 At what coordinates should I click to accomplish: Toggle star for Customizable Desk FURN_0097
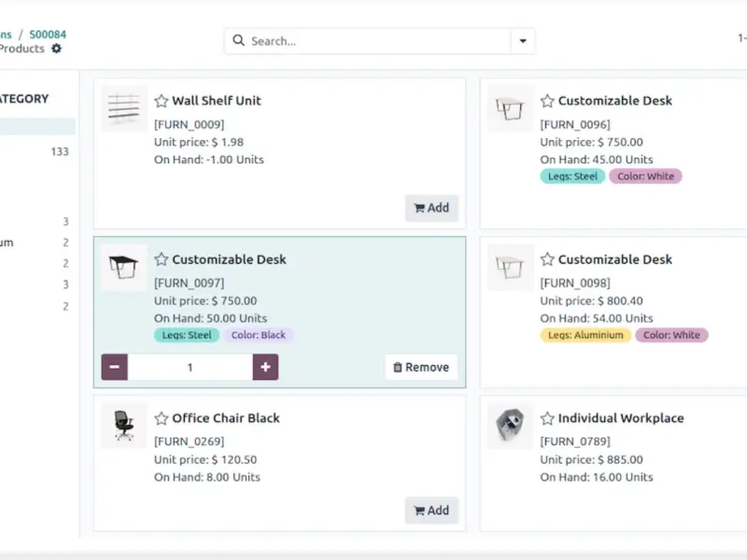click(x=162, y=259)
